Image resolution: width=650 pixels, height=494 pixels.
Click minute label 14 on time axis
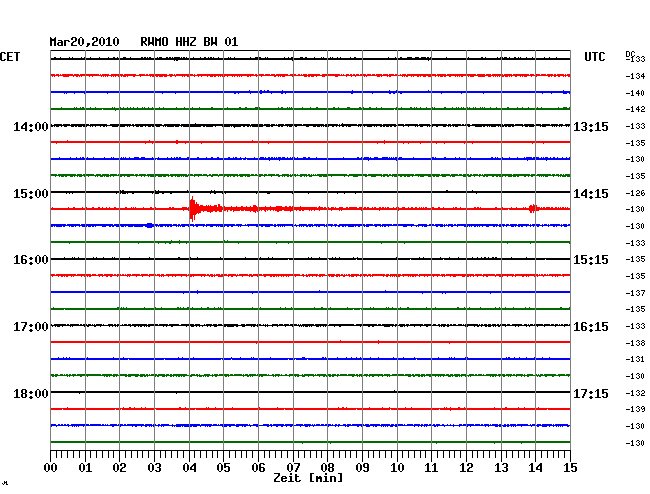(x=535, y=467)
